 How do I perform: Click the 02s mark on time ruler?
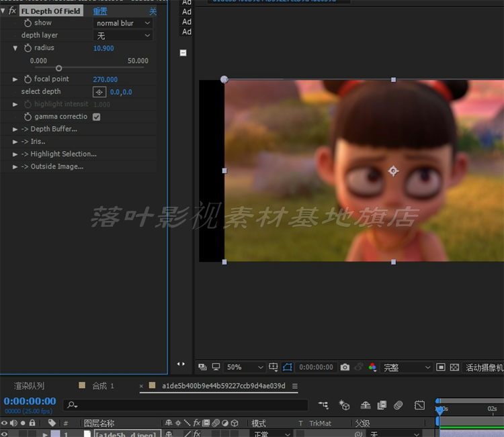(492, 409)
